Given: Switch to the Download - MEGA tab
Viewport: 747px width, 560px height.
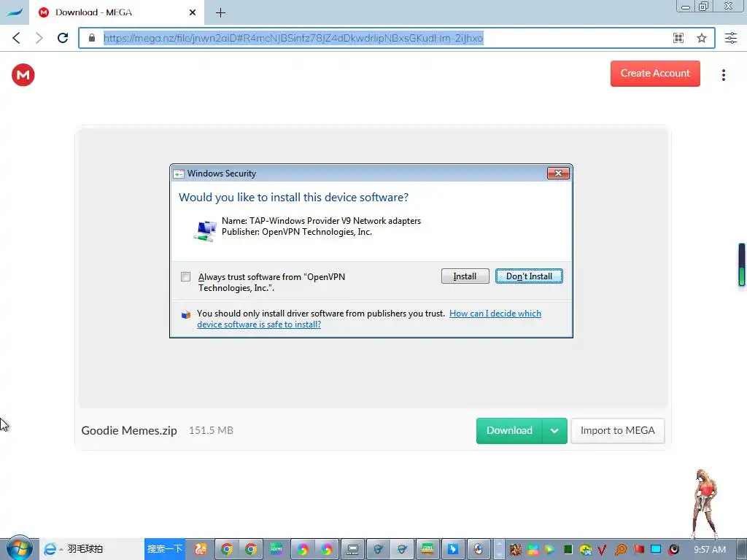Looking at the screenshot, I should [x=117, y=12].
